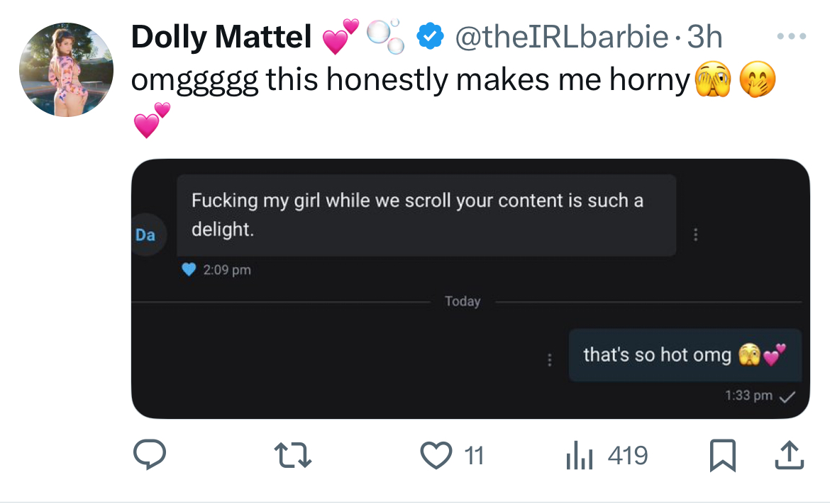
Task: Open the tweet's three-dot more menu
Action: tap(792, 36)
